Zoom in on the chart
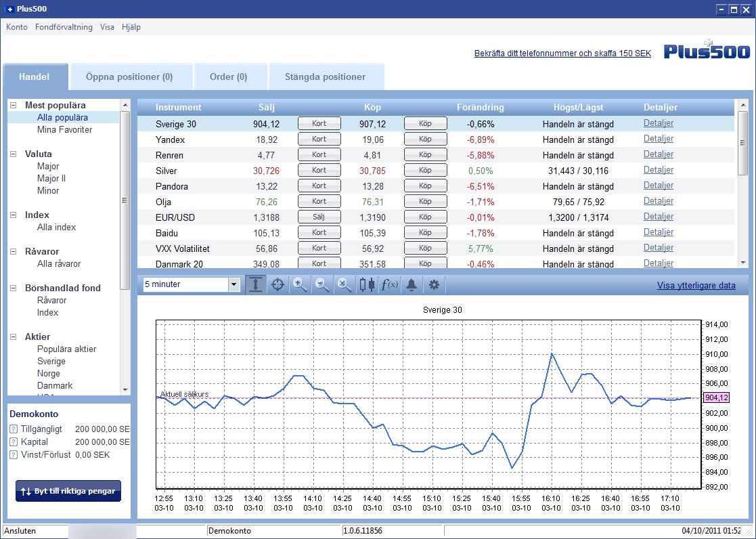 (300, 284)
